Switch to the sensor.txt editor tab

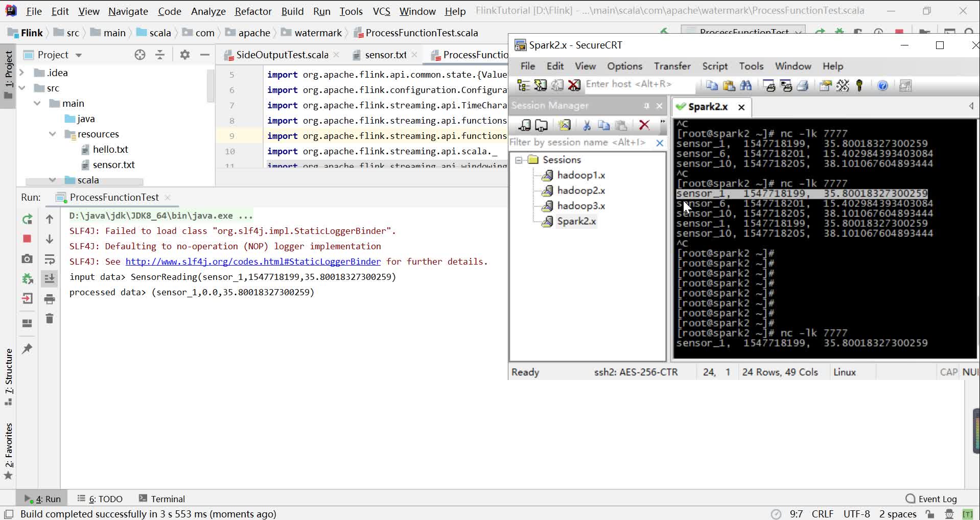click(x=386, y=55)
